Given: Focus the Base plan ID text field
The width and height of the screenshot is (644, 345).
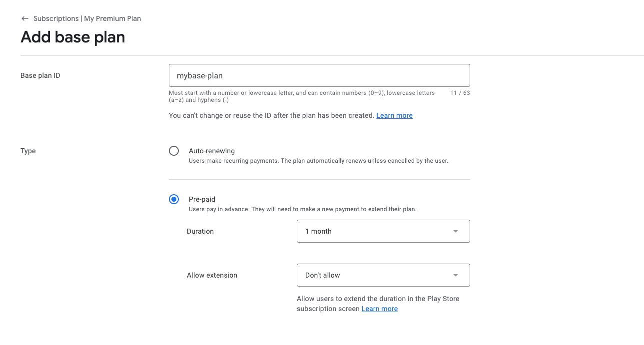Looking at the screenshot, I should coord(319,75).
